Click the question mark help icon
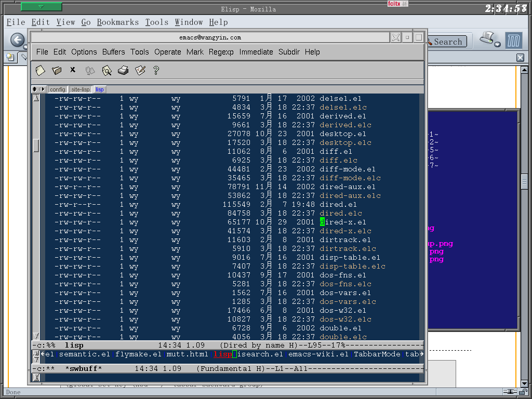The height and width of the screenshot is (399, 532). click(156, 70)
